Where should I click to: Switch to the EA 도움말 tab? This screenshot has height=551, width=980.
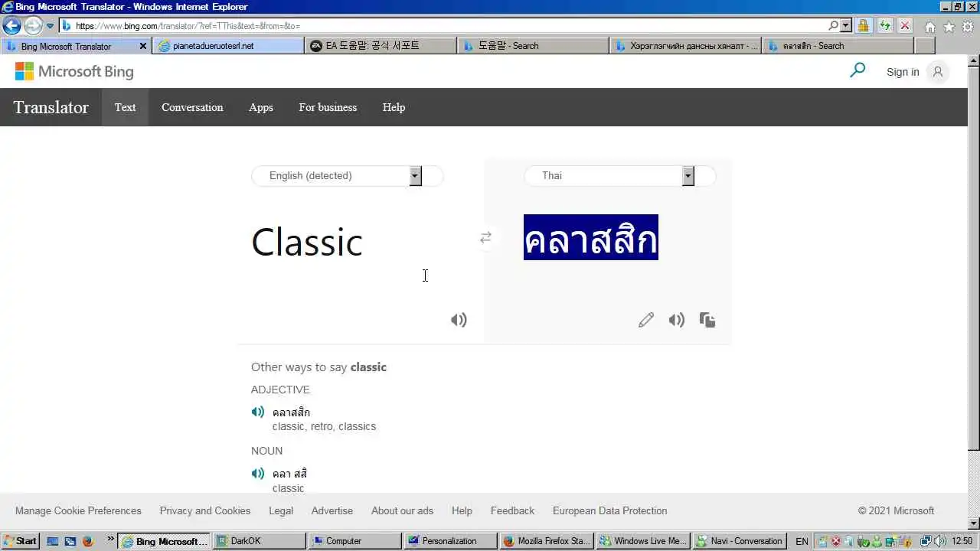tap(381, 46)
